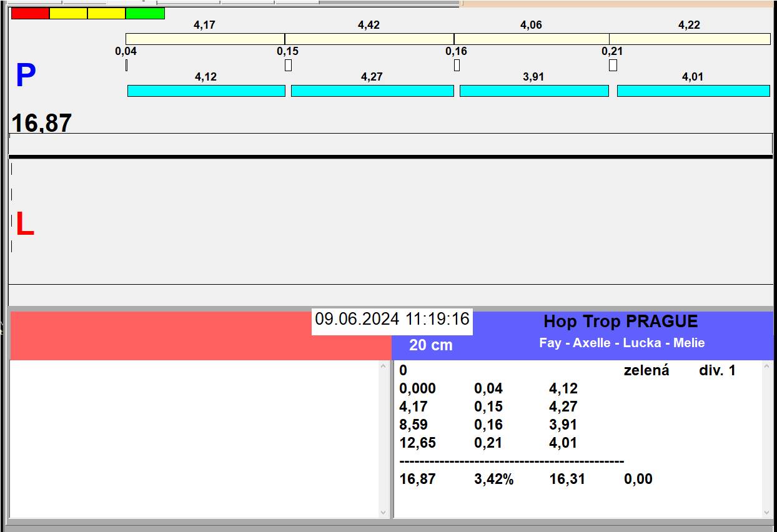Click the small changeover marker under 0,21
The image size is (777, 532).
point(613,65)
